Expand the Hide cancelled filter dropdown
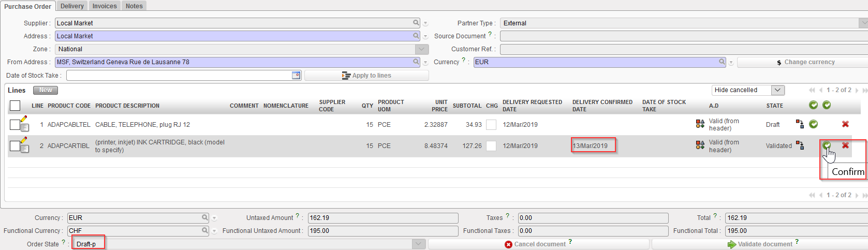This screenshot has width=868, height=250. [777, 90]
